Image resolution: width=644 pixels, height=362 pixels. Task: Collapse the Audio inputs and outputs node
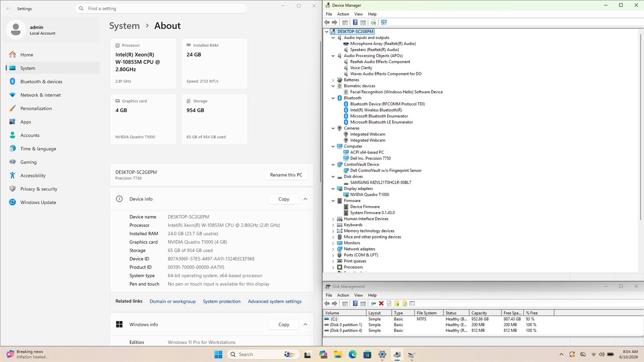[333, 38]
